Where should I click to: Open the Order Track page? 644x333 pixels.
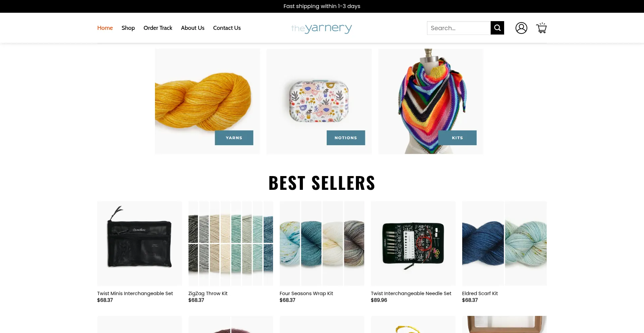[158, 28]
